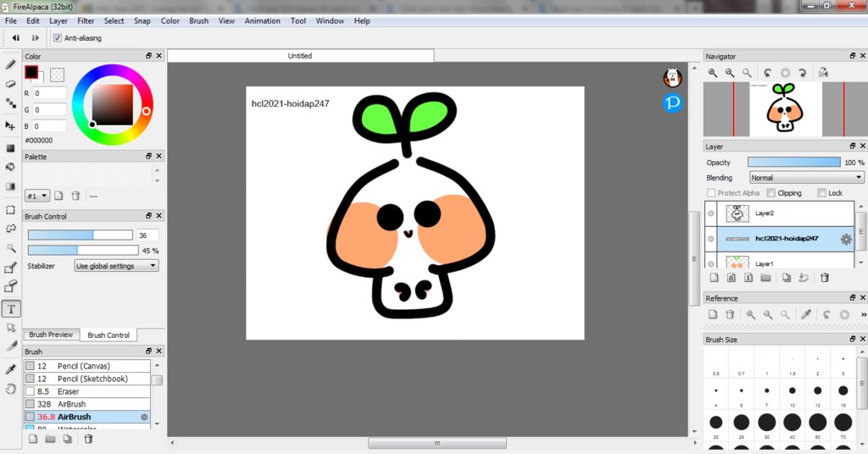Select the Eraser brush in the list

coord(87,391)
